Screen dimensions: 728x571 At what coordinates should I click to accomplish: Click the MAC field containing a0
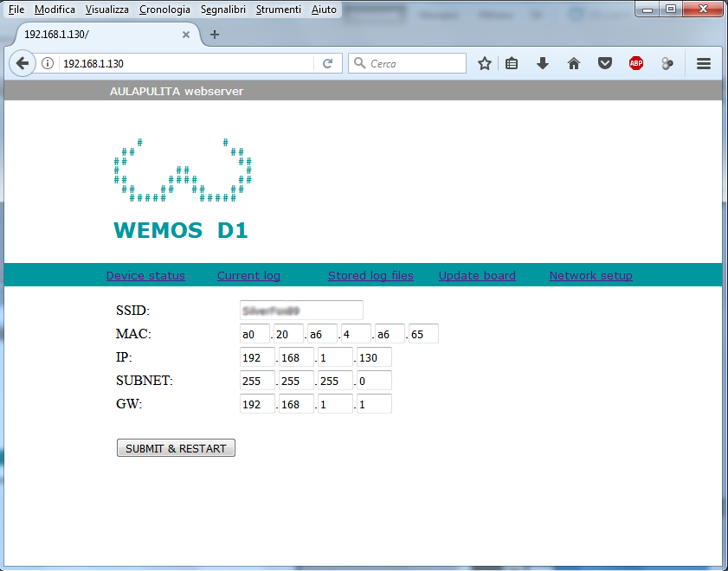pyautogui.click(x=254, y=334)
